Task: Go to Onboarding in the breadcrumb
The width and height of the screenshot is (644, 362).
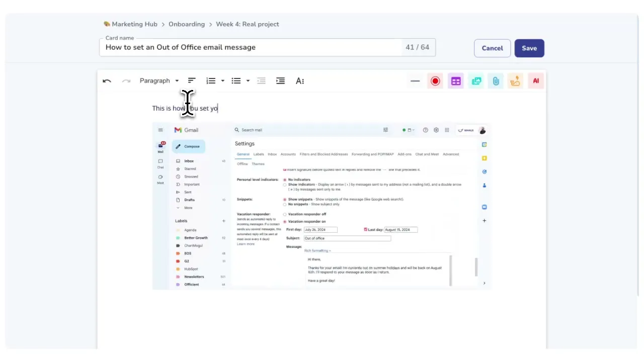Action: (x=187, y=24)
